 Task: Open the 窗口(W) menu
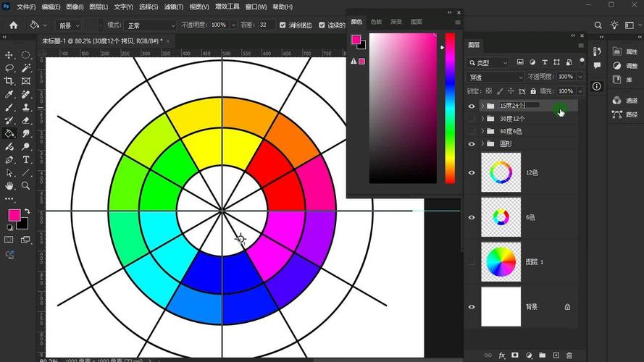pos(256,7)
